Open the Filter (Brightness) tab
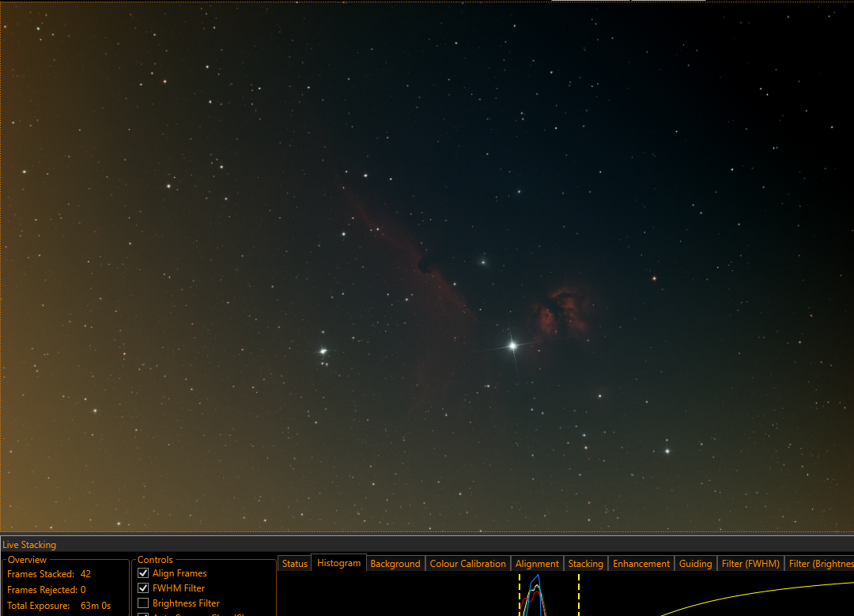 pos(820,564)
